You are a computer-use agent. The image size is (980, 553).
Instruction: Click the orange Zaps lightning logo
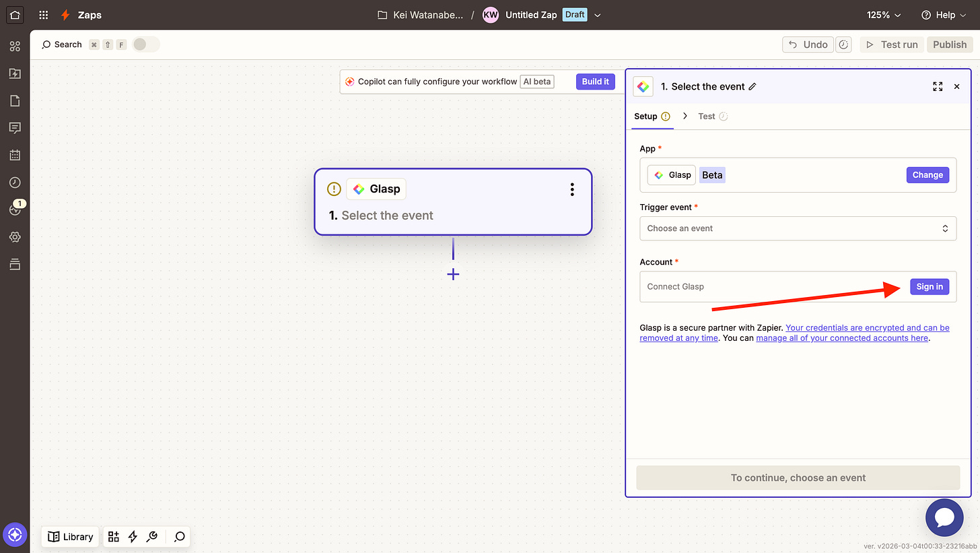click(65, 15)
